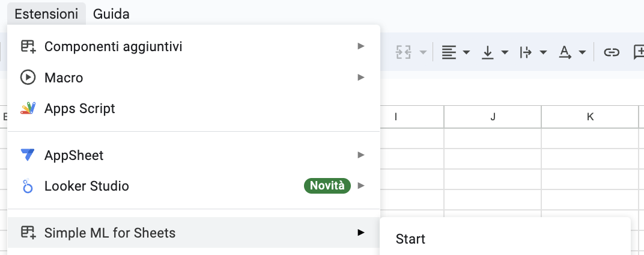Viewport: 644px width, 255px height.
Task: Open the Guida menu
Action: (111, 14)
